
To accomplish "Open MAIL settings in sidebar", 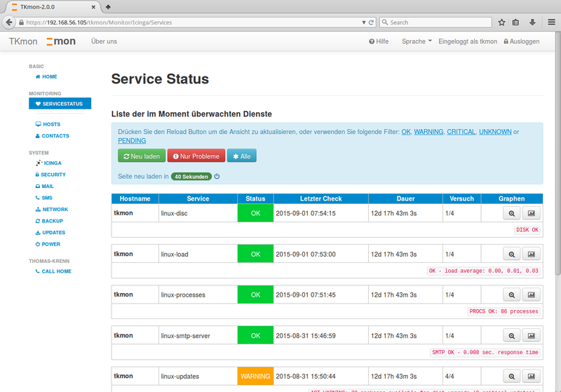I will [x=44, y=187].
